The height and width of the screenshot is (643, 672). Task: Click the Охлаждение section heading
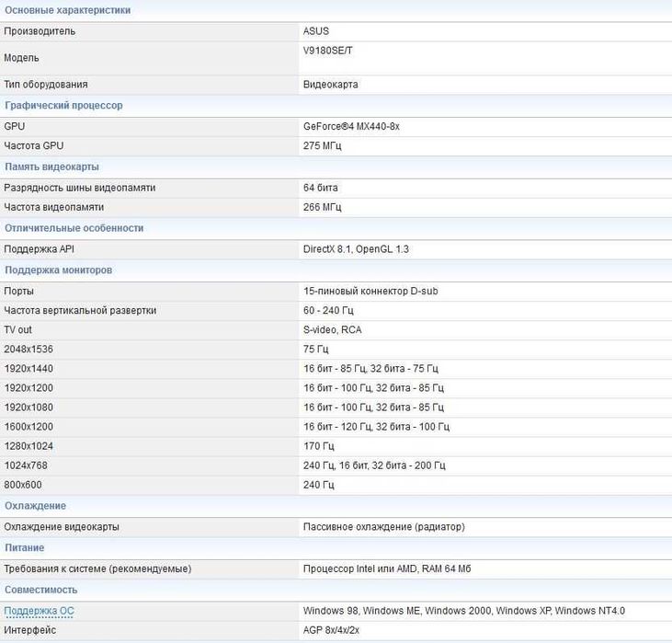click(x=35, y=506)
